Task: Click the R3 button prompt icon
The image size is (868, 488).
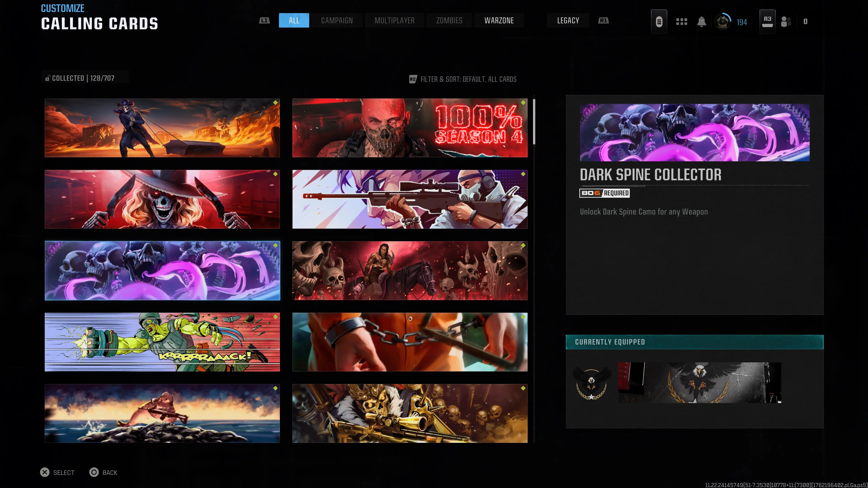Action: [x=767, y=21]
